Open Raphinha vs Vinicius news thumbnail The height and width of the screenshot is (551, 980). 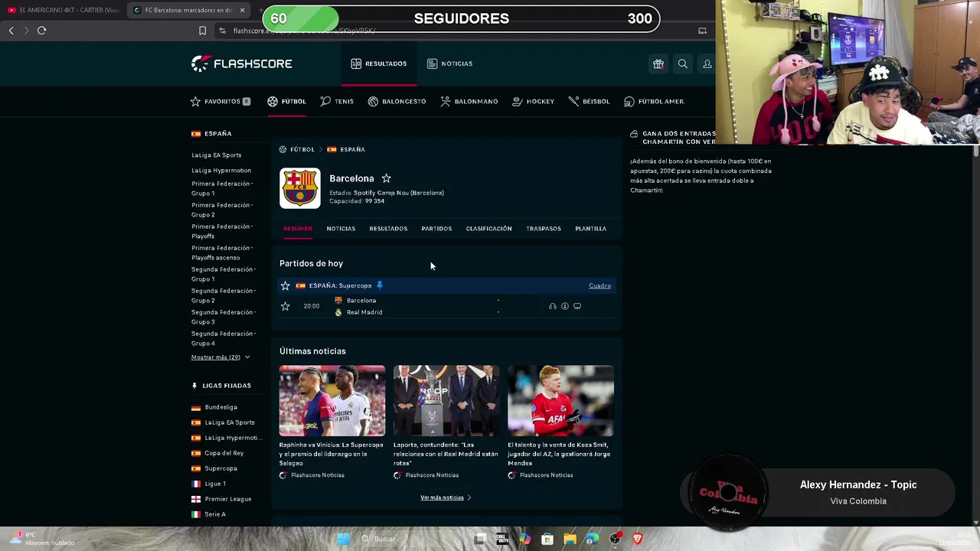coord(332,400)
